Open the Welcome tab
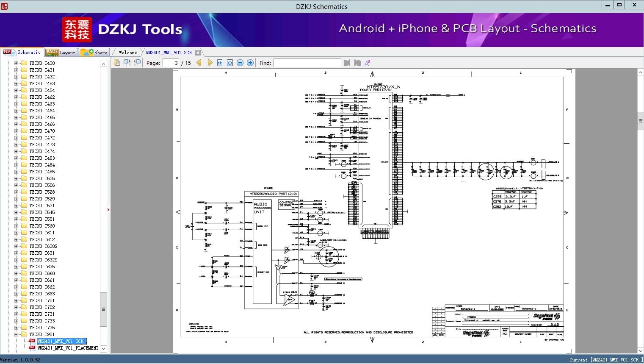644x364 pixels. click(x=127, y=53)
